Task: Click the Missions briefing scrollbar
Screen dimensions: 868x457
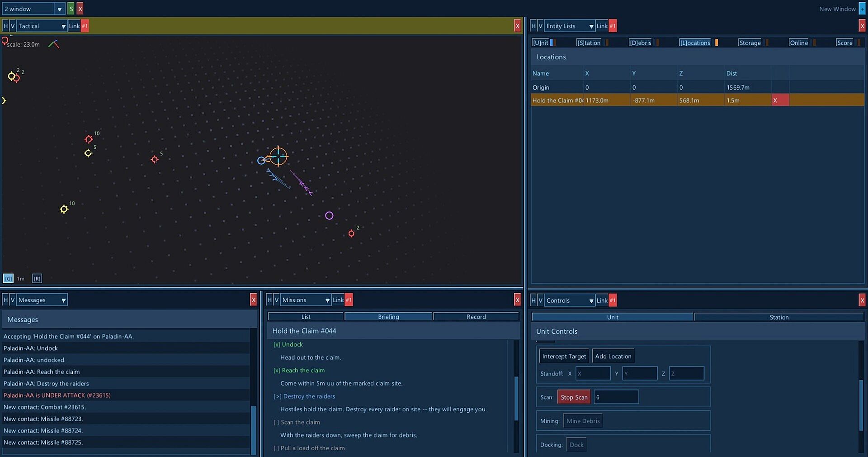Action: pyautogui.click(x=516, y=398)
